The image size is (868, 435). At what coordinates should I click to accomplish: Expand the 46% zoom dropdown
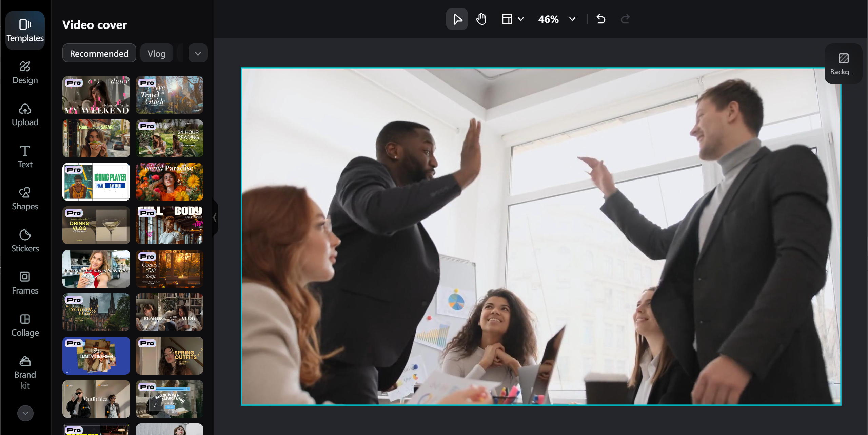pos(572,19)
